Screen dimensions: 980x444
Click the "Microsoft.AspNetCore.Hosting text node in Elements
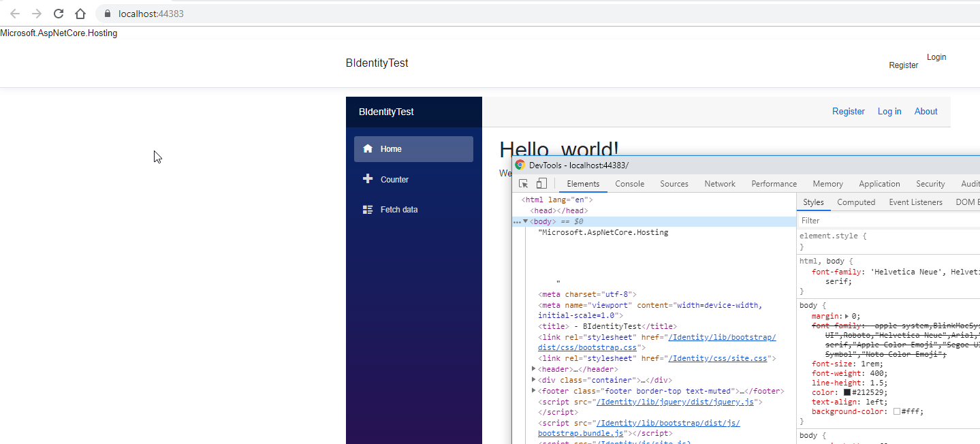coord(603,232)
